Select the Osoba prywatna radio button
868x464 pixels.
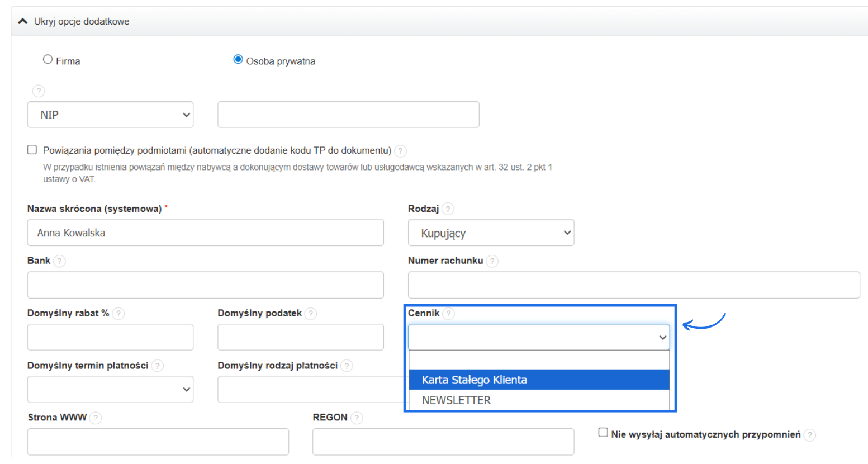pos(238,60)
